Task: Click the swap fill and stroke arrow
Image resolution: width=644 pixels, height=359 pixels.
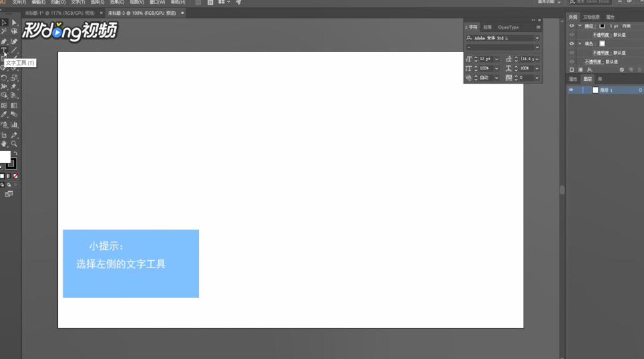Action: pyautogui.click(x=15, y=153)
